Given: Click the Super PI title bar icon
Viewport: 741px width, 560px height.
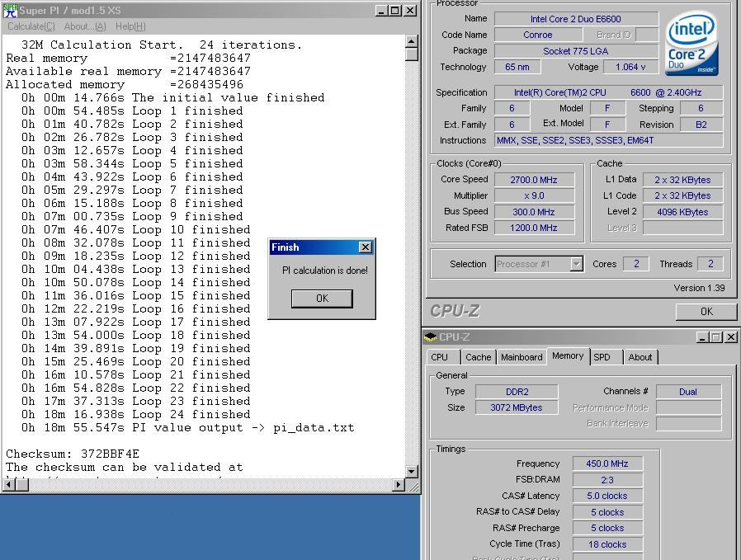Looking at the screenshot, I should tap(9, 10).
